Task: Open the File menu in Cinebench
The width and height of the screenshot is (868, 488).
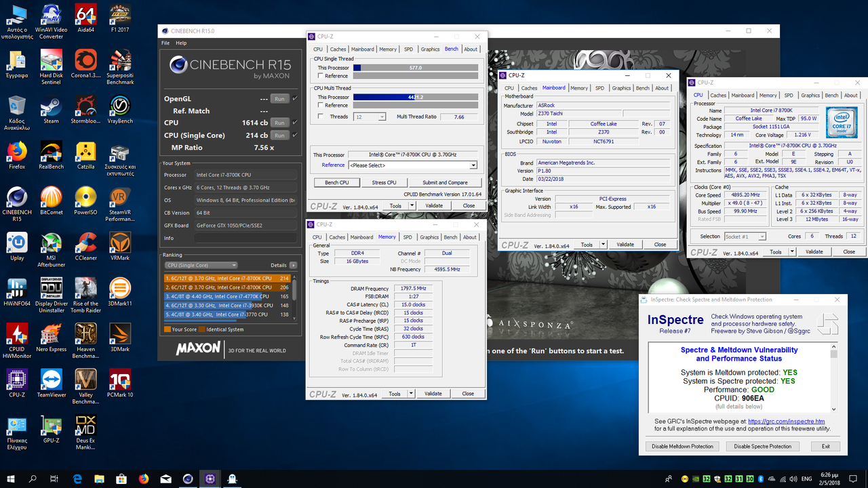Action: [165, 43]
